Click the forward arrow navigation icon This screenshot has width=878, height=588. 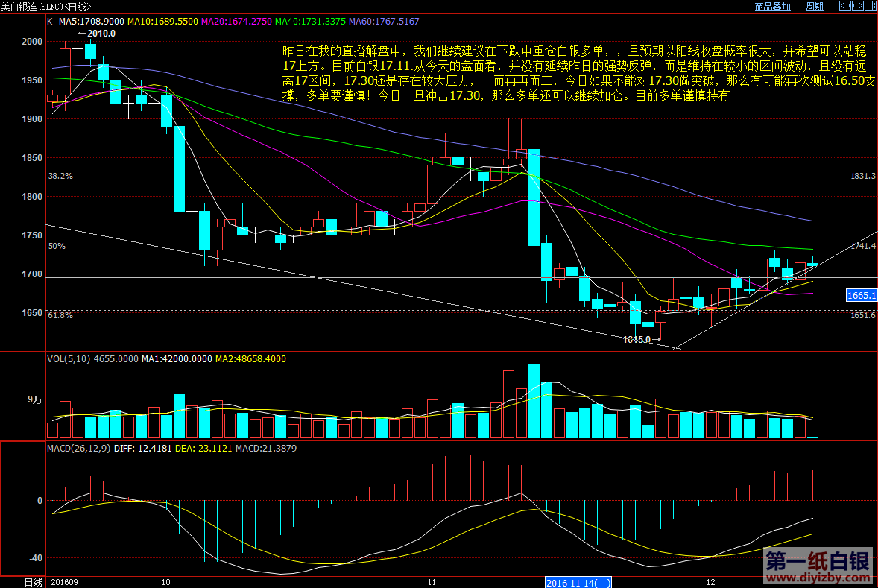coord(856,6)
